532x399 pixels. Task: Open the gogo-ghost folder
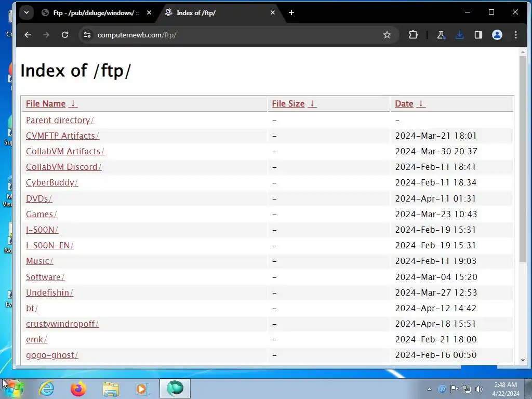pos(52,355)
